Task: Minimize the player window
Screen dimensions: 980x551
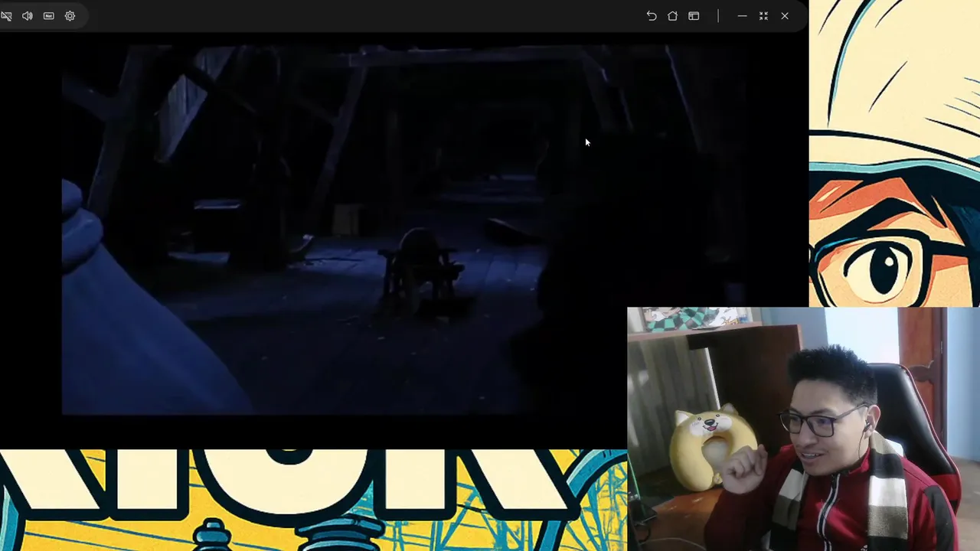Action: (742, 16)
